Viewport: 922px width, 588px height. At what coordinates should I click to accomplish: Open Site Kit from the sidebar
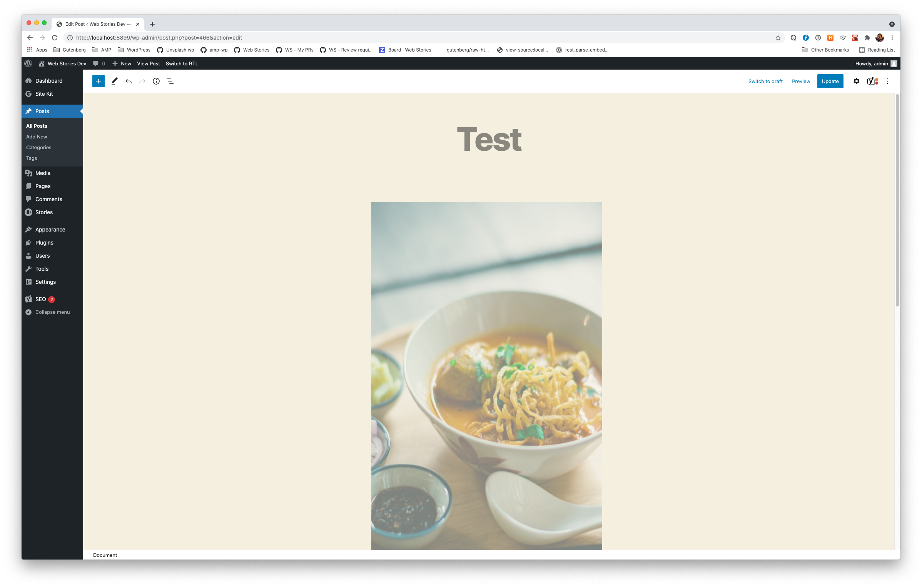tap(44, 94)
